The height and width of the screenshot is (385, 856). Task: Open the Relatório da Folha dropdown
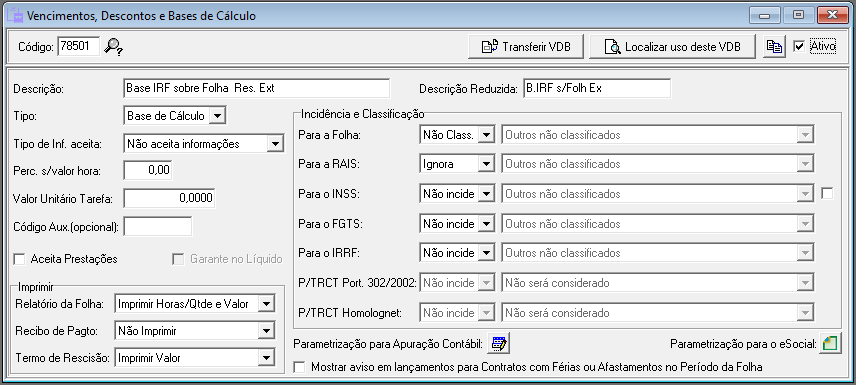point(195,304)
